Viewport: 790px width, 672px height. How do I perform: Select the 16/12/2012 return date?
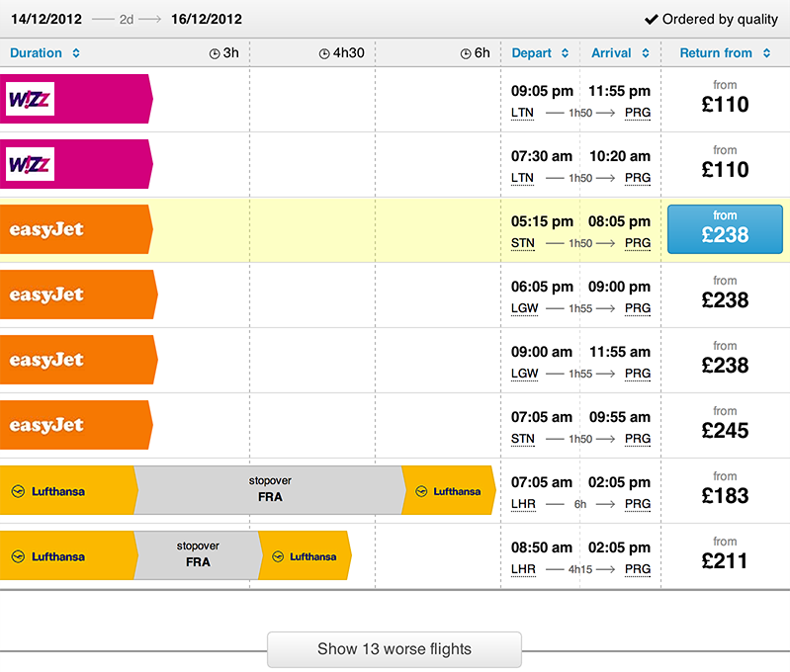pyautogui.click(x=206, y=19)
